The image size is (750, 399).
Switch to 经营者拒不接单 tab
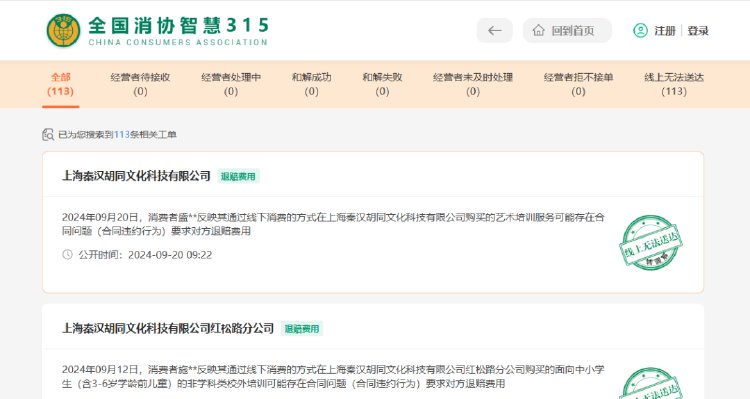(578, 84)
